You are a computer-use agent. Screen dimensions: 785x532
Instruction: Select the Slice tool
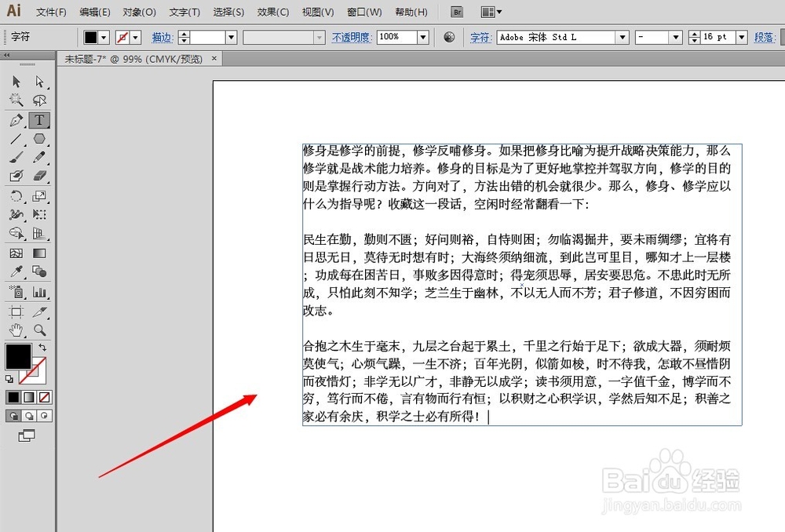pos(39,312)
